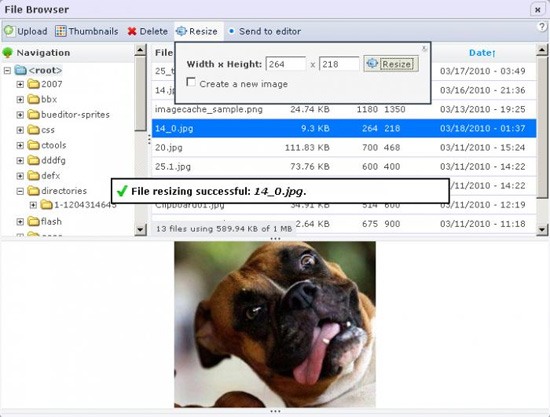Enable Create a new image checkbox
Screen dimensions: 550x417
click(191, 82)
